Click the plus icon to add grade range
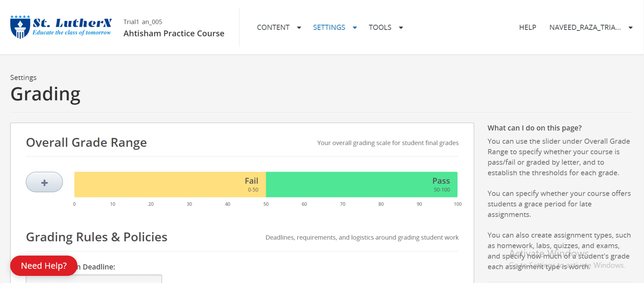The width and height of the screenshot is (644, 283). click(x=44, y=182)
